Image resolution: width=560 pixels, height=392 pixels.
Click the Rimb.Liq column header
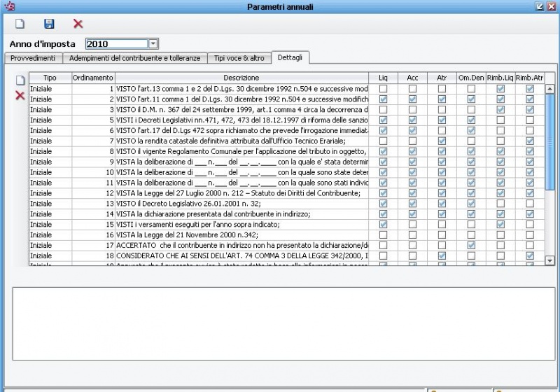pos(500,78)
